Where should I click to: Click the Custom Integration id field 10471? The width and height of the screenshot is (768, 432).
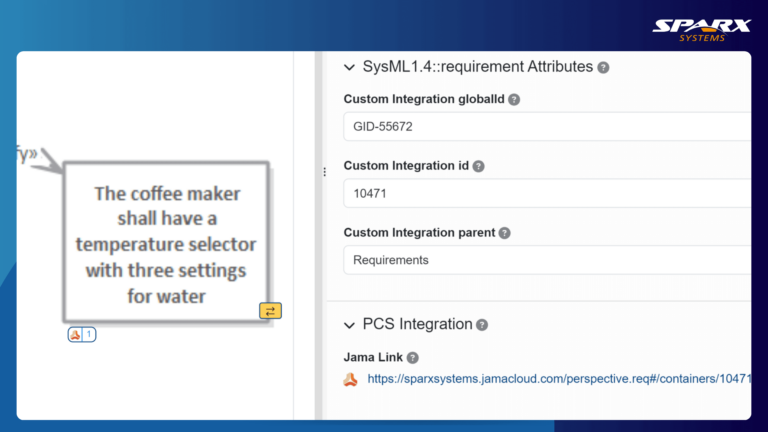point(547,193)
